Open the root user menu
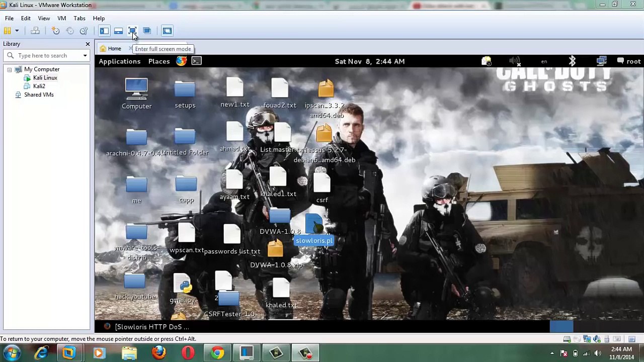Screen dimensions: 644x362 coord(629,61)
